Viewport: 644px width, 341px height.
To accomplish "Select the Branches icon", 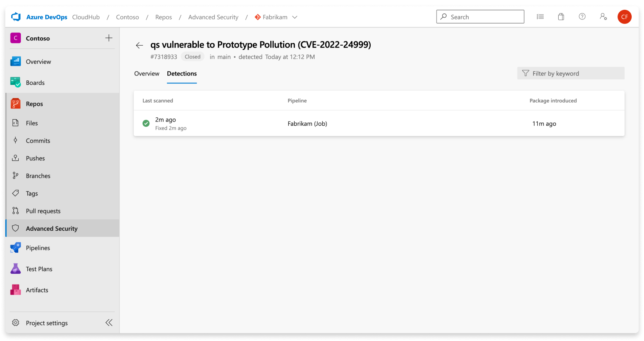I will tap(15, 175).
